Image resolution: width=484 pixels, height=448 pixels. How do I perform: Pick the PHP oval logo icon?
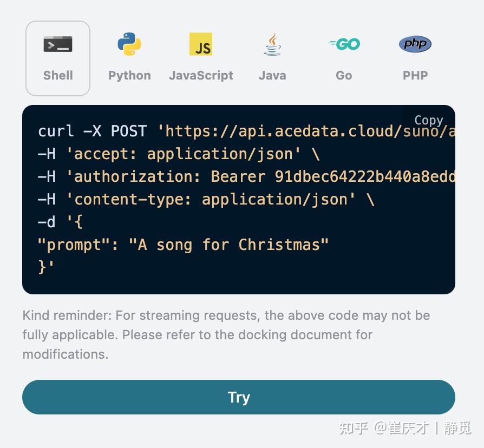[415, 44]
